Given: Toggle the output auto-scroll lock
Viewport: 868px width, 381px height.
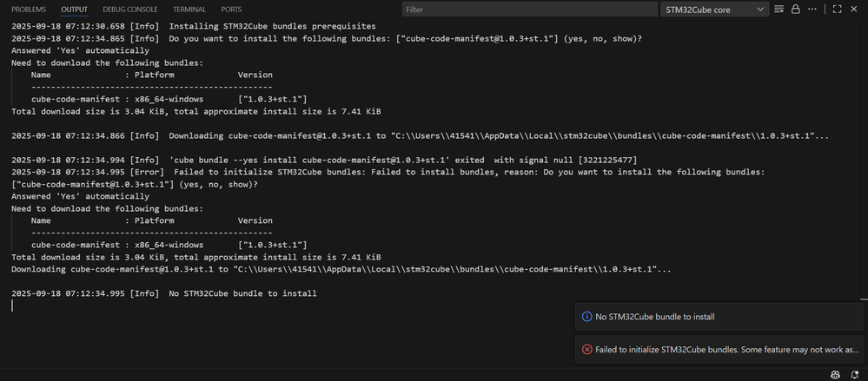Looking at the screenshot, I should (796, 10).
